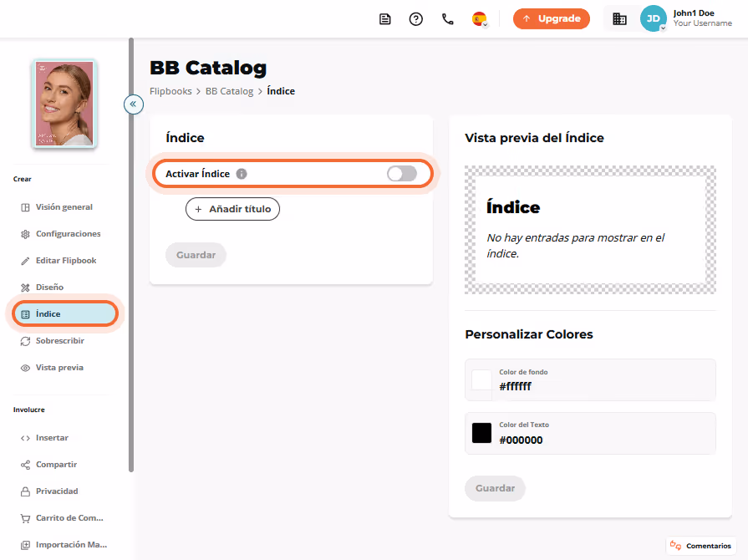
Task: Click the company building icon
Action: (x=619, y=19)
